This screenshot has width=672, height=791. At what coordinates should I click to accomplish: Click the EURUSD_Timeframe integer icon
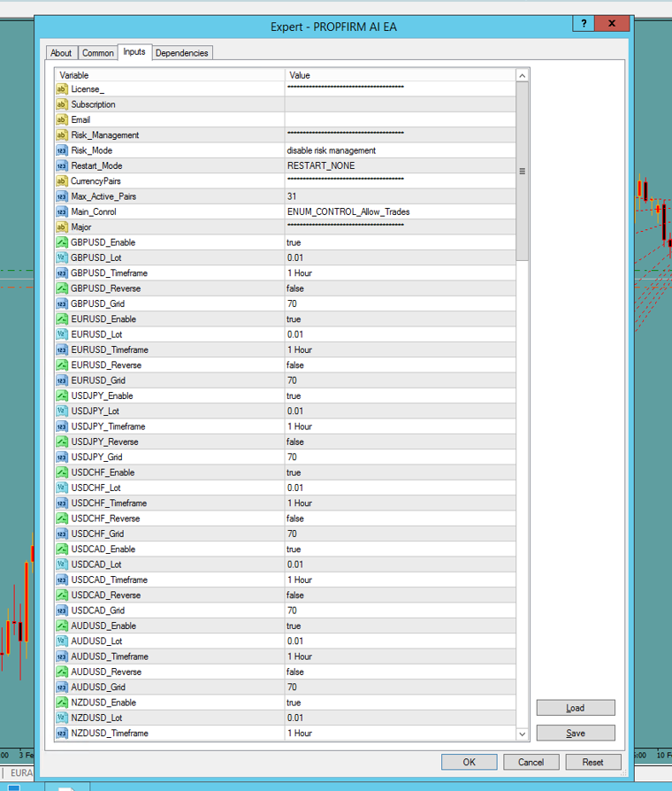coord(62,349)
